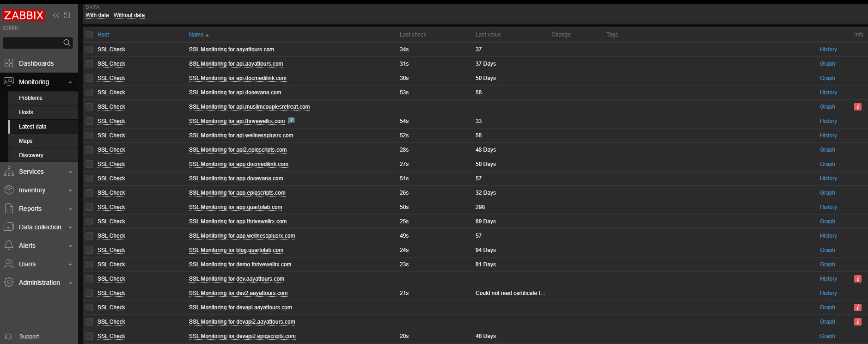The image size is (868, 344).
Task: Click red info icon for api.muslimcouplesretreat.com
Action: pos(857,107)
